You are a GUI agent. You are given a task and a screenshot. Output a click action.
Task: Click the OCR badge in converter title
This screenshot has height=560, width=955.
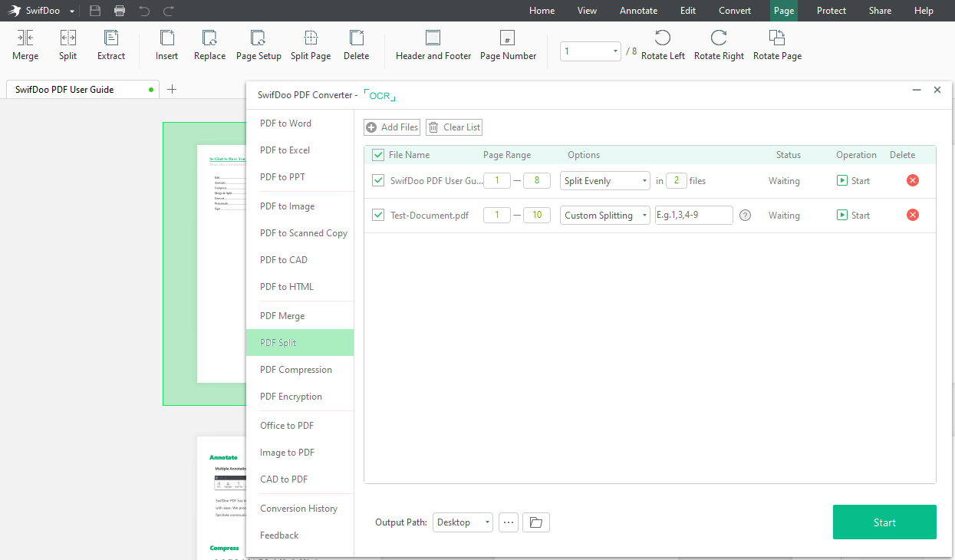(x=380, y=96)
